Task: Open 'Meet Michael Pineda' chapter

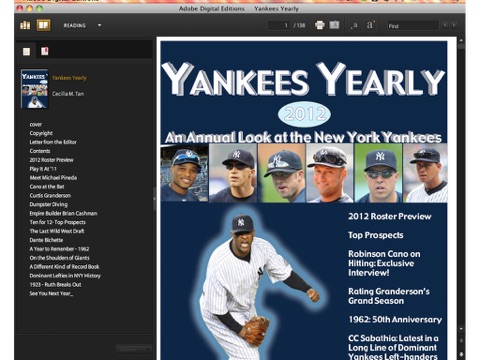Action: click(53, 178)
